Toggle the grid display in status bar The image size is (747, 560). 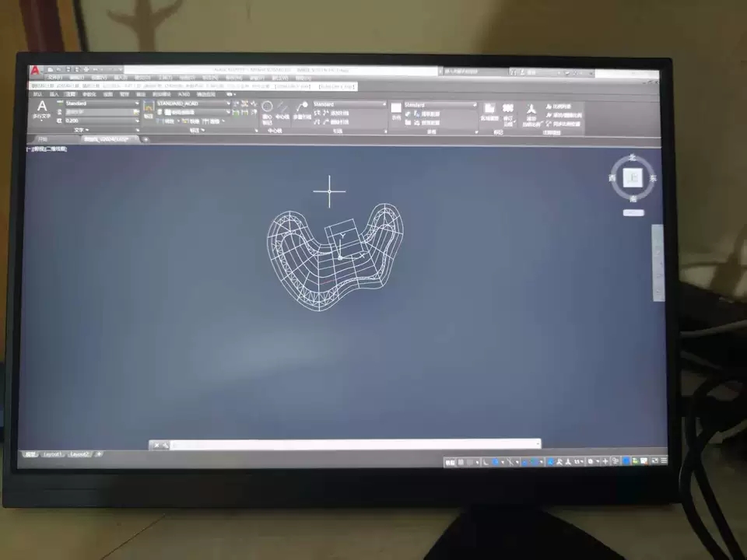click(461, 462)
